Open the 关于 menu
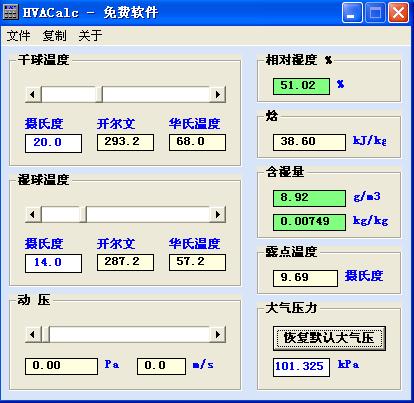The image size is (414, 403). [x=90, y=36]
